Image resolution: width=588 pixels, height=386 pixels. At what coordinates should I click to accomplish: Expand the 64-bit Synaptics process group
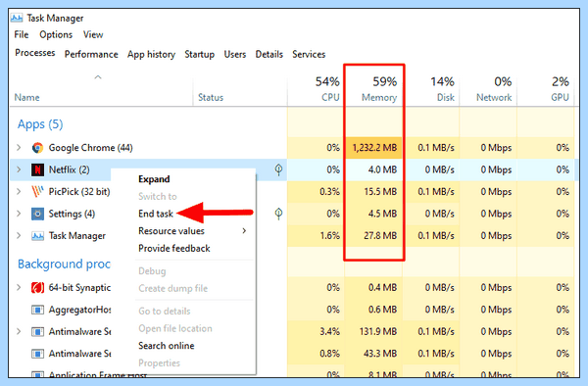pos(19,287)
